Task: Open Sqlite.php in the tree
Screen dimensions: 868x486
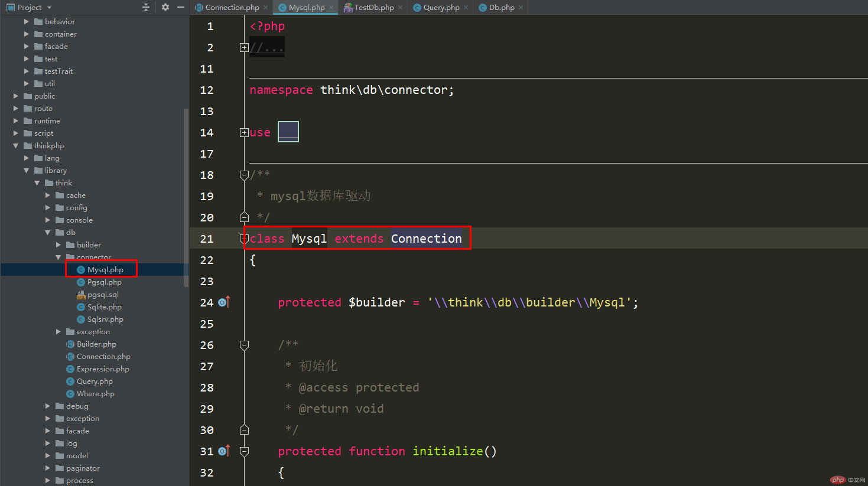Action: point(105,307)
